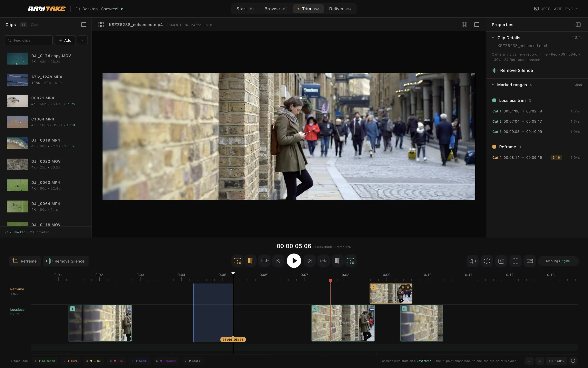Select the Trim tab
The image size is (588, 368).
308,9
